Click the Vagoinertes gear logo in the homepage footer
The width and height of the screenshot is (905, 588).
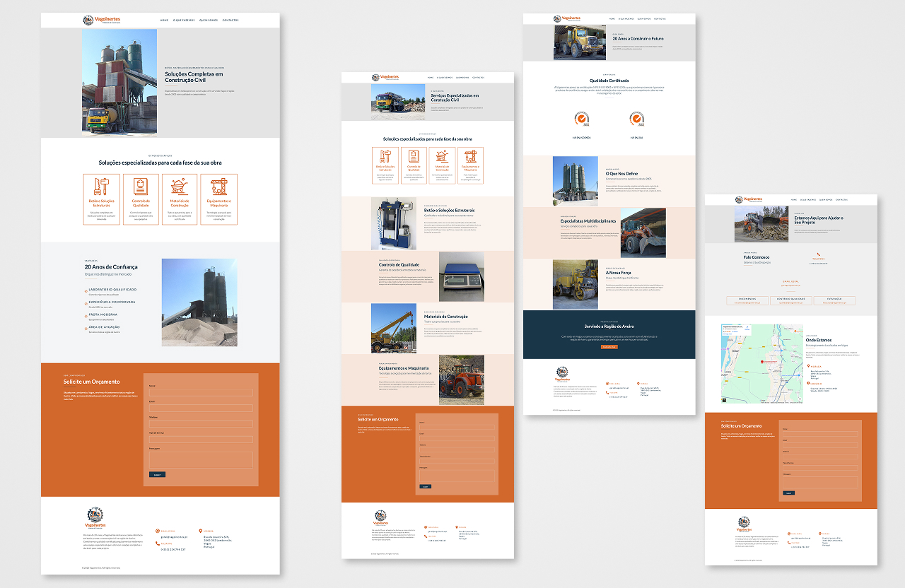pos(95,514)
